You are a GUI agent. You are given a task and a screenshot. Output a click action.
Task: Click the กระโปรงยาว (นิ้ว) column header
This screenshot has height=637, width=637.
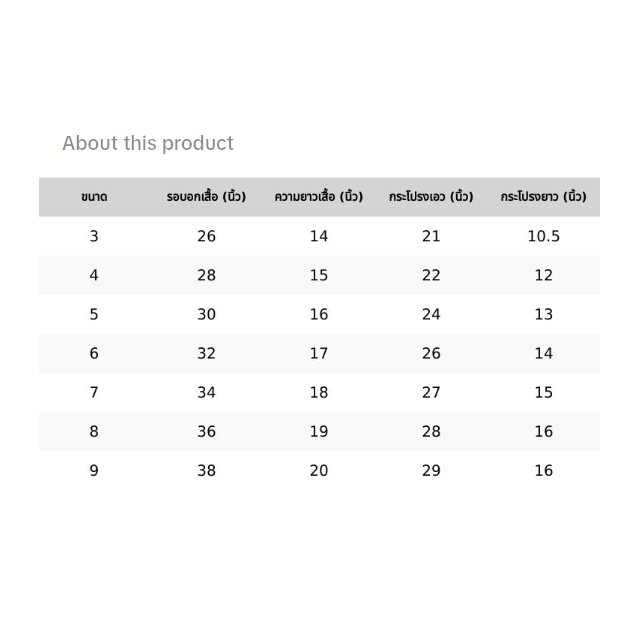pos(543,197)
